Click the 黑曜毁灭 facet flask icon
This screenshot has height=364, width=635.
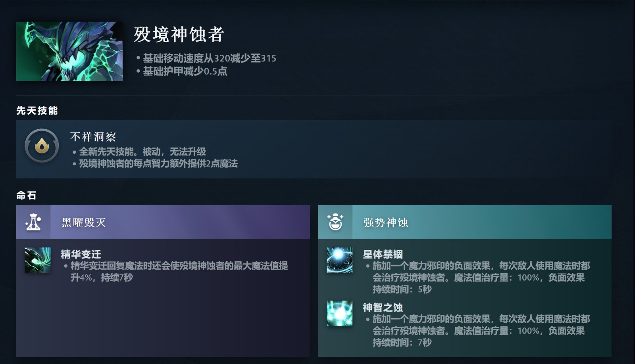(x=33, y=222)
